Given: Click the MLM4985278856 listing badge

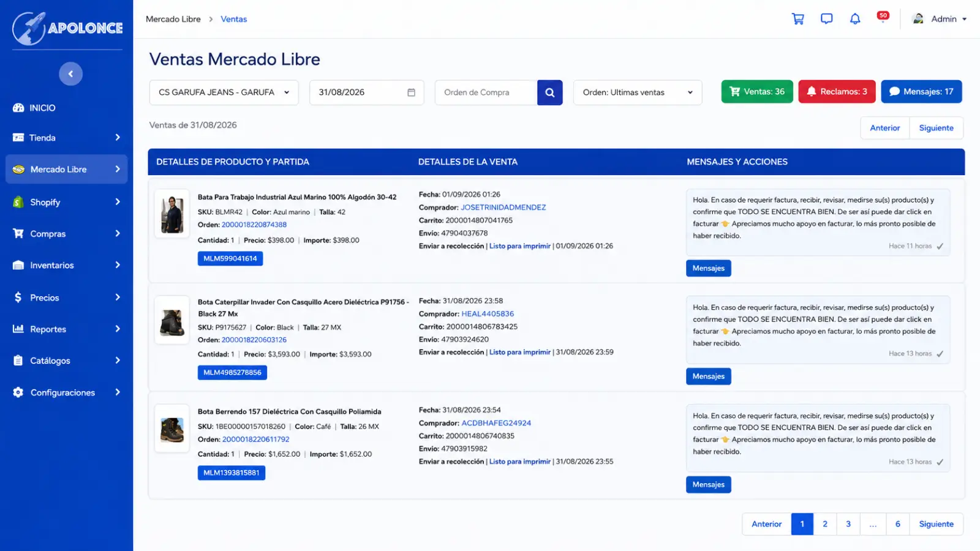Looking at the screenshot, I should tap(232, 372).
